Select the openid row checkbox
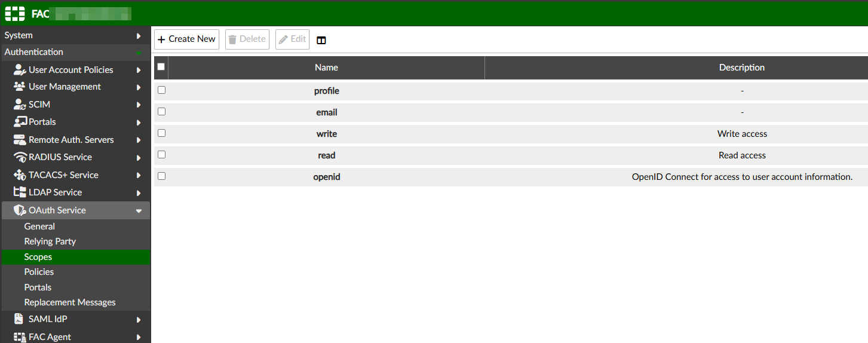This screenshot has height=343, width=868. (161, 176)
